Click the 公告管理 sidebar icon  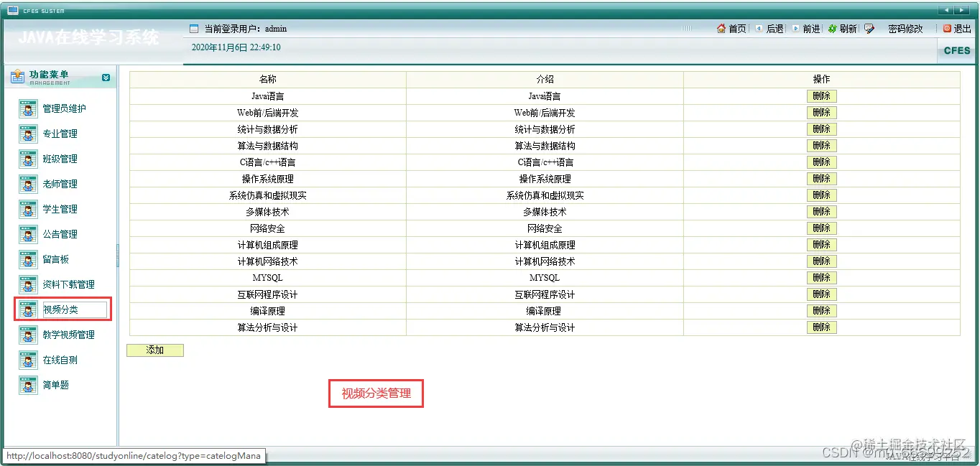tap(28, 234)
